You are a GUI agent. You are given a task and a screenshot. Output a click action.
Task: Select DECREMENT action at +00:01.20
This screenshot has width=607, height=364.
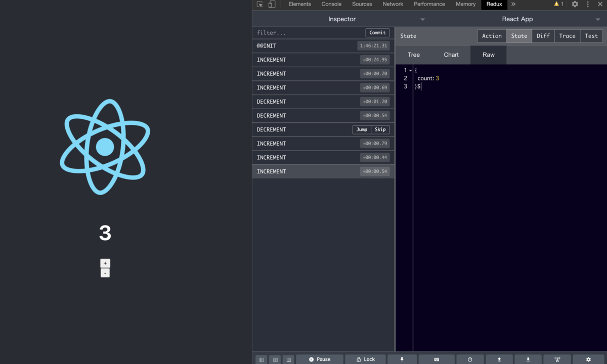323,102
